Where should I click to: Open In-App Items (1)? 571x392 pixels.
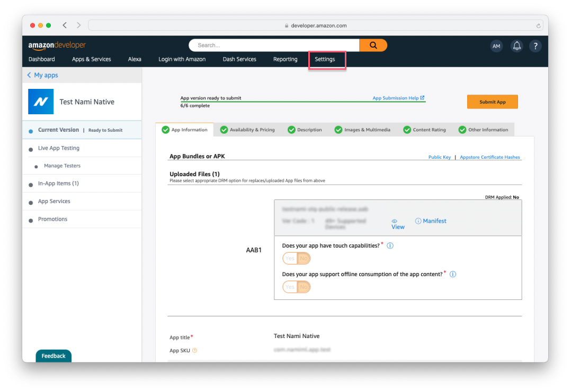click(x=58, y=183)
